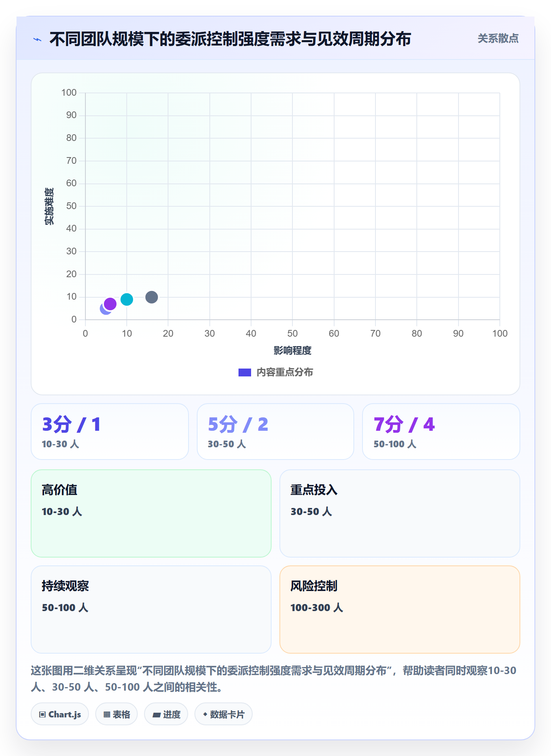The width and height of the screenshot is (551, 756).
Task: Select the 风险控制 quadrant card
Action: [x=400, y=610]
